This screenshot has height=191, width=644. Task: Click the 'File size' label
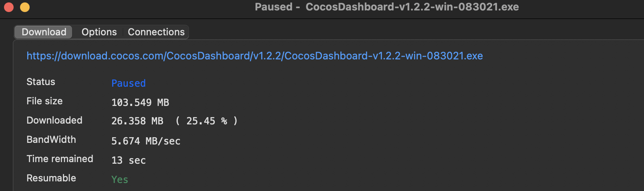(x=44, y=101)
